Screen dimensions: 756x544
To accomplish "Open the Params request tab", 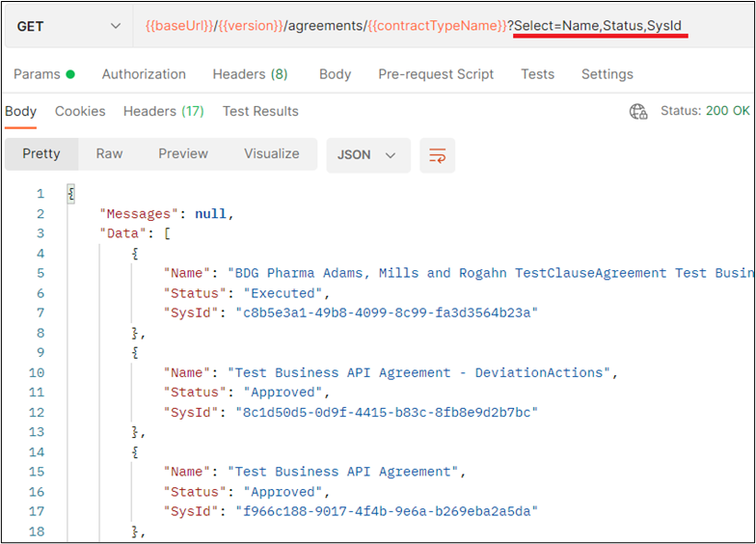I will click(x=44, y=74).
